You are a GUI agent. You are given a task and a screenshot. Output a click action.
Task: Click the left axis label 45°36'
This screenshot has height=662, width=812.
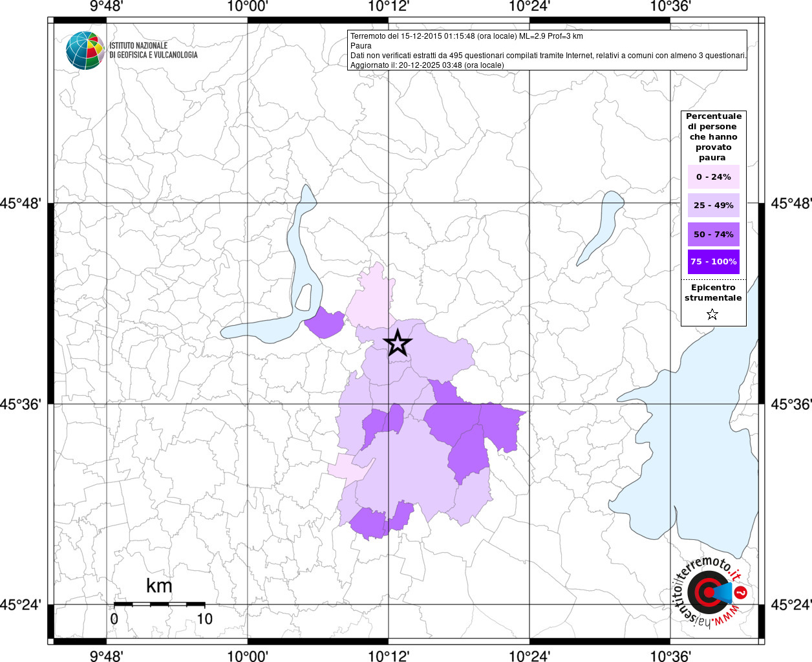(x=21, y=404)
